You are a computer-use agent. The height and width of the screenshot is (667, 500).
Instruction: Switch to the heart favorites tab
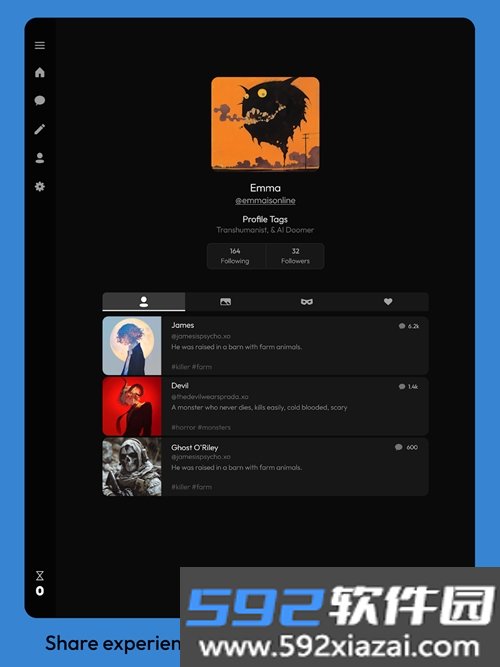(388, 302)
